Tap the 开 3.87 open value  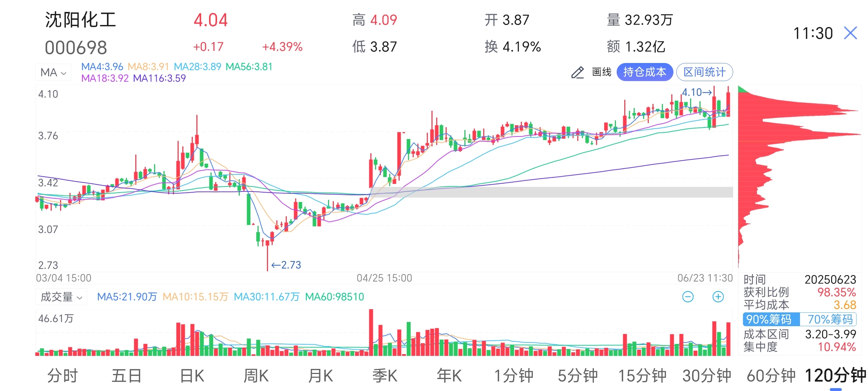click(507, 20)
